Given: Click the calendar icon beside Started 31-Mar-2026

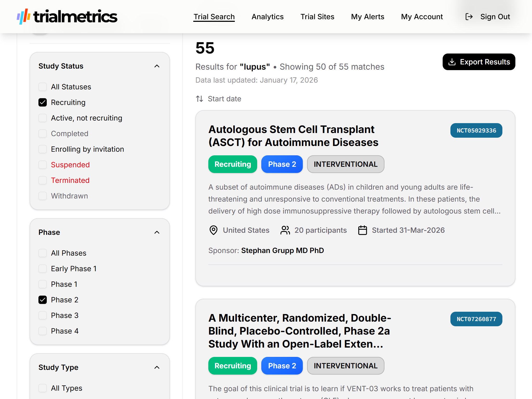Looking at the screenshot, I should coord(362,230).
